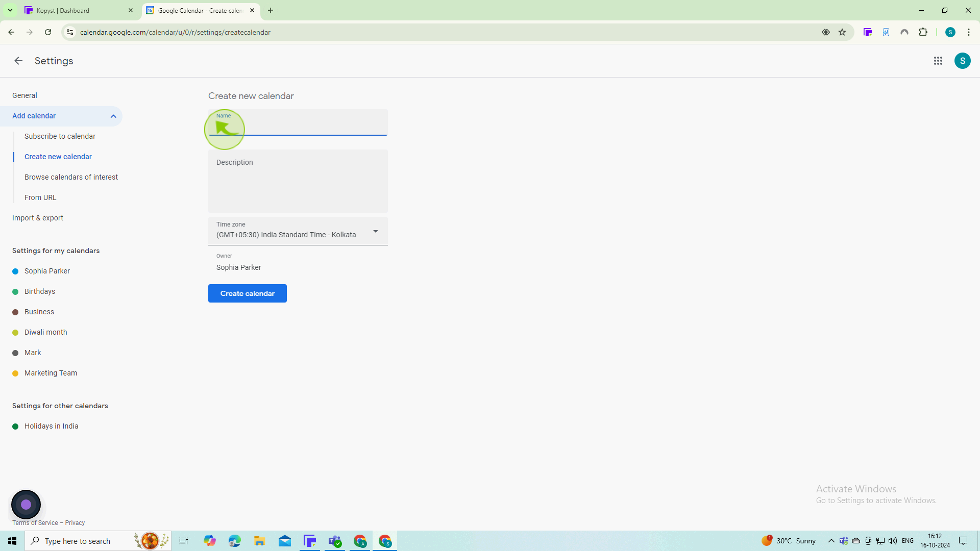This screenshot has width=980, height=551.
Task: Close the Kopyst Dashboard tab
Action: pyautogui.click(x=131, y=10)
